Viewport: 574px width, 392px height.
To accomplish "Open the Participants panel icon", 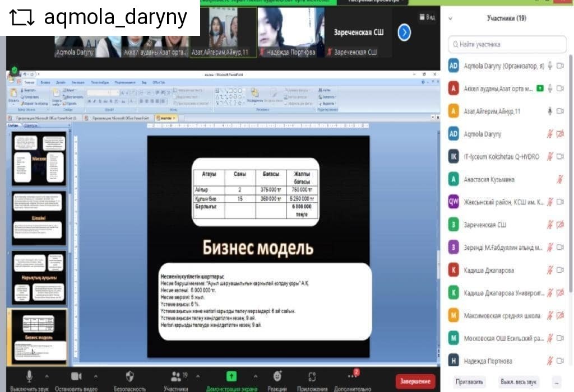I will pos(176,376).
